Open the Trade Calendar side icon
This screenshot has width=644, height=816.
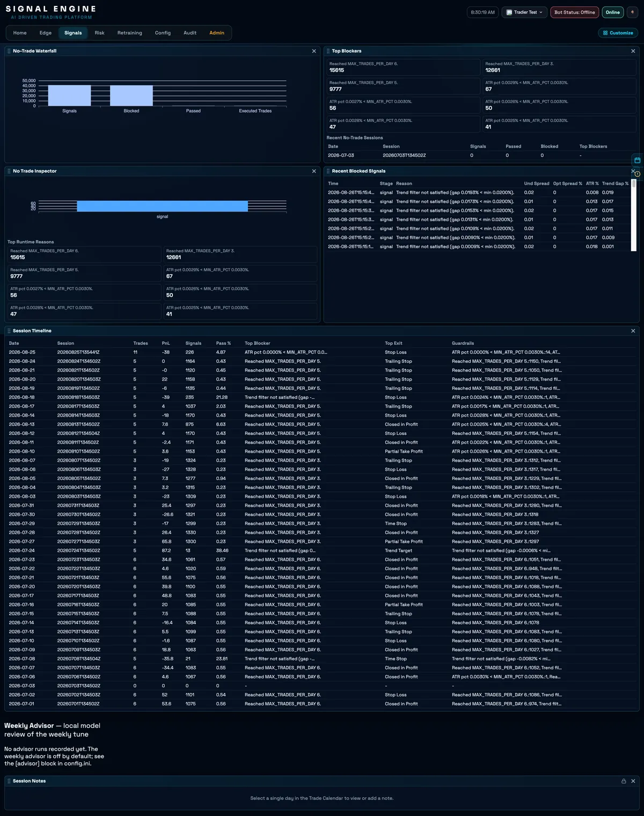click(637, 160)
